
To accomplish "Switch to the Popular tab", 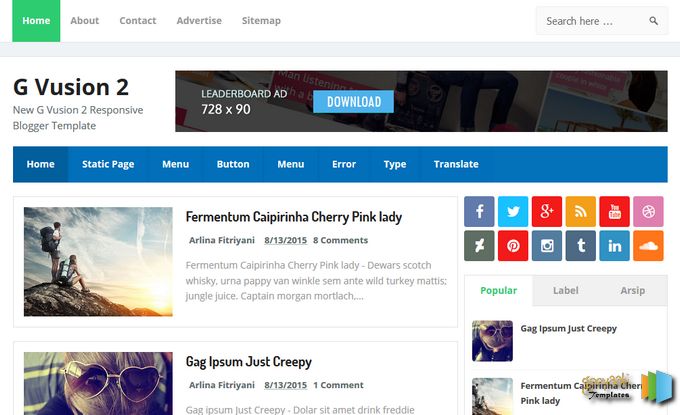I will pyautogui.click(x=498, y=291).
